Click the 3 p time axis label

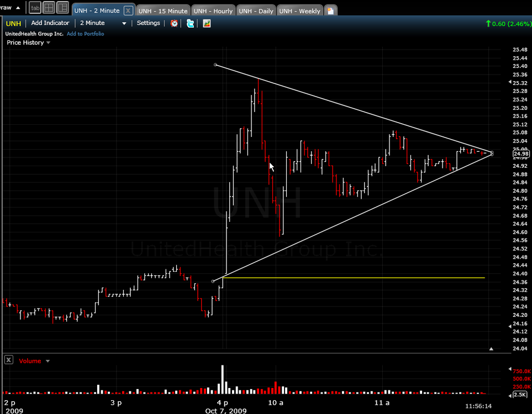click(116, 402)
